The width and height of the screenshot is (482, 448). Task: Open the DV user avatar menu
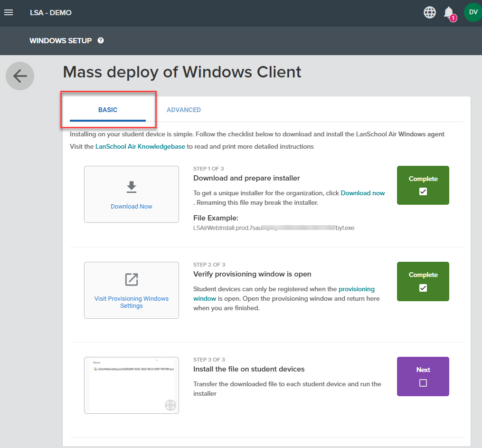473,12
